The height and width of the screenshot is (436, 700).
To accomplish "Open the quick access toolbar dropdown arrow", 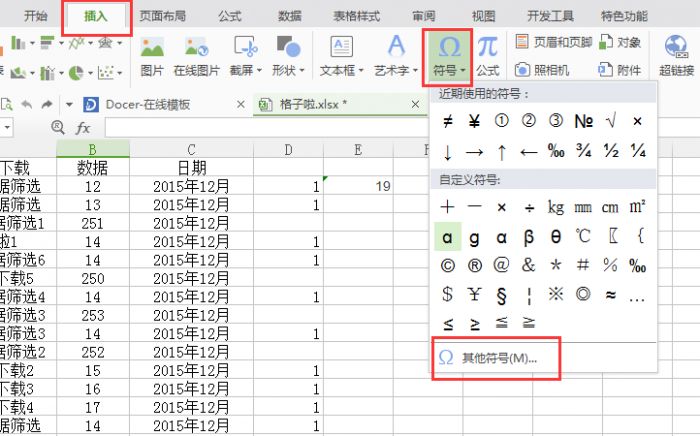I will (x=69, y=105).
